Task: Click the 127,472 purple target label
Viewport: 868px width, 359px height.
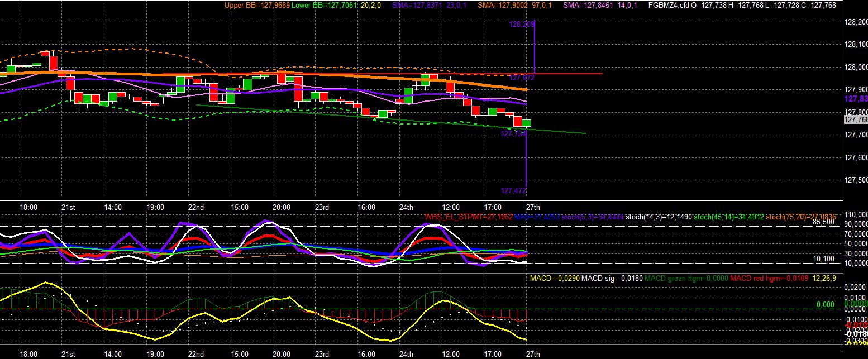Action: click(513, 190)
